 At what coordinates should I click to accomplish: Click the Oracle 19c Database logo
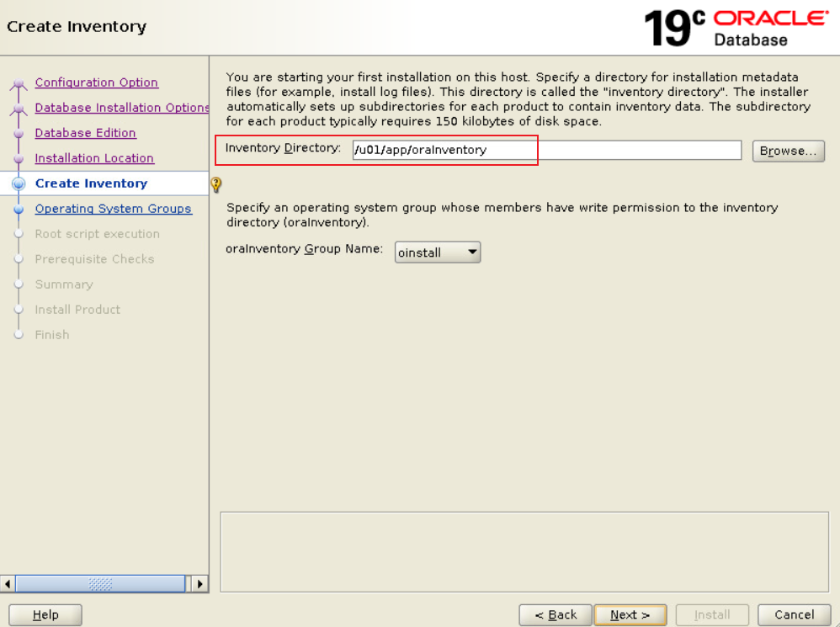736,28
